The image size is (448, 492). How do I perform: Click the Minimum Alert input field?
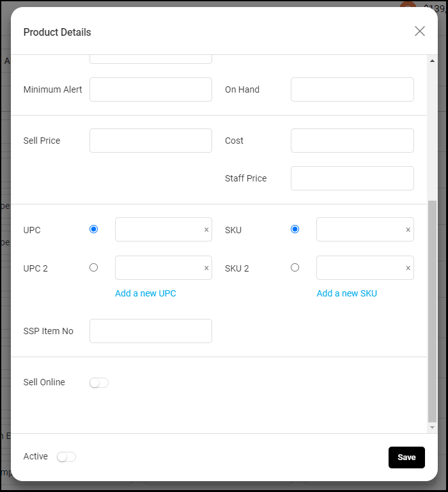(x=151, y=89)
